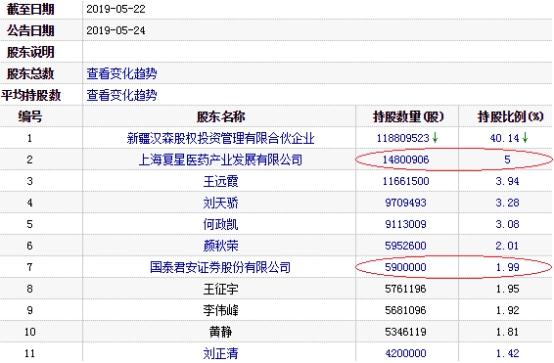
Task: Click row number 11
Action: [x=30, y=353]
